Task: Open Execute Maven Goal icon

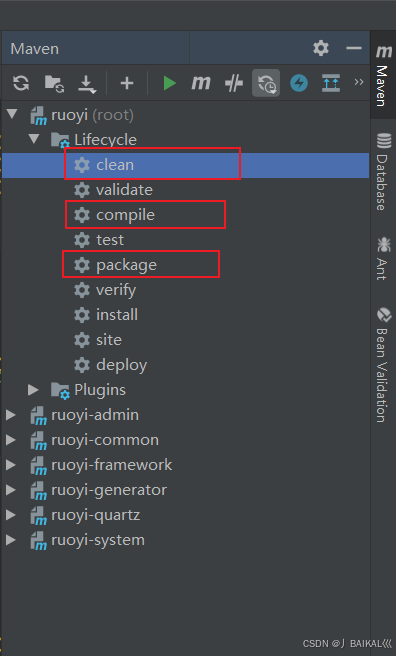Action: tap(201, 83)
